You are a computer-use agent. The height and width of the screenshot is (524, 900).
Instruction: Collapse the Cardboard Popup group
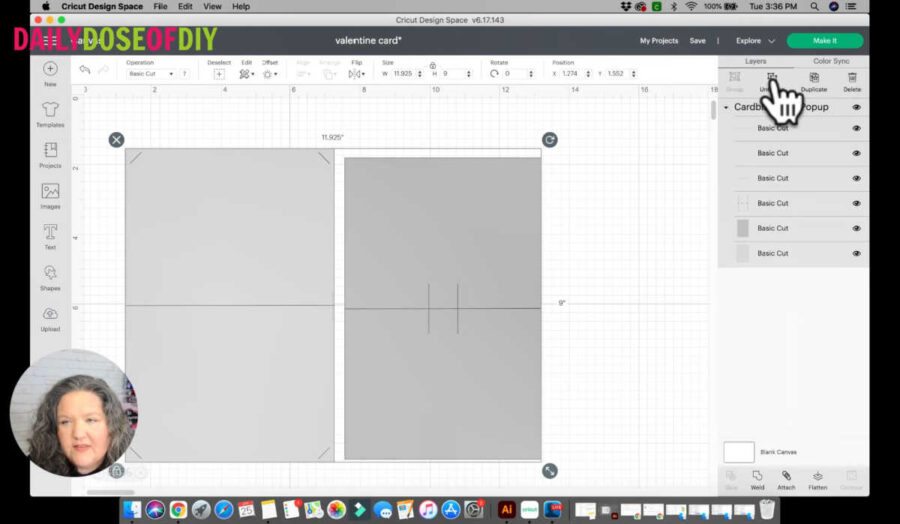coord(726,107)
